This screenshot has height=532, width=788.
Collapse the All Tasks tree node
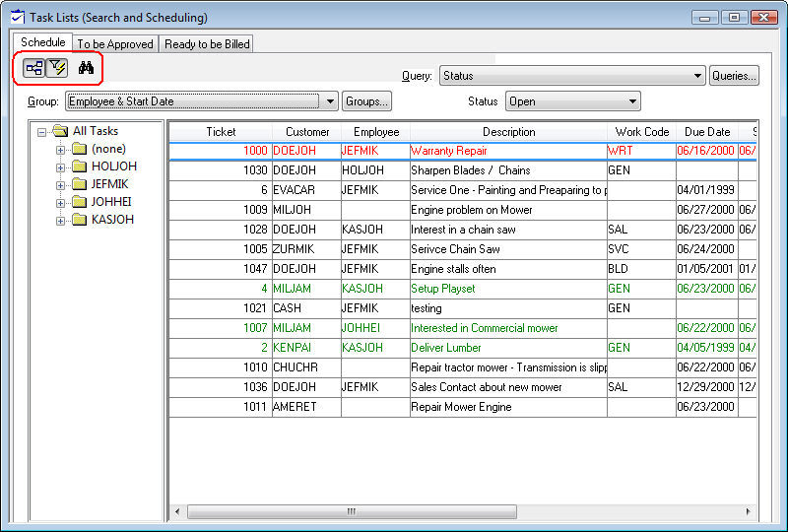41,131
